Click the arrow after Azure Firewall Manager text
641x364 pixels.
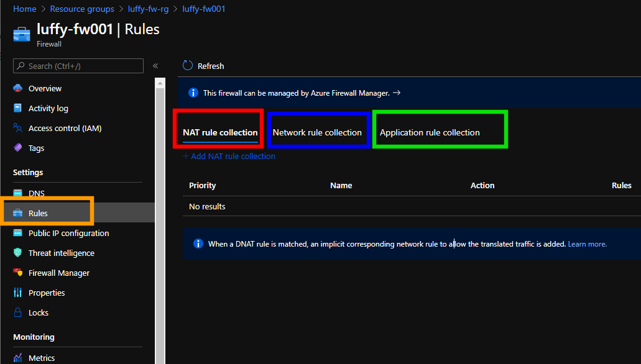pos(397,93)
